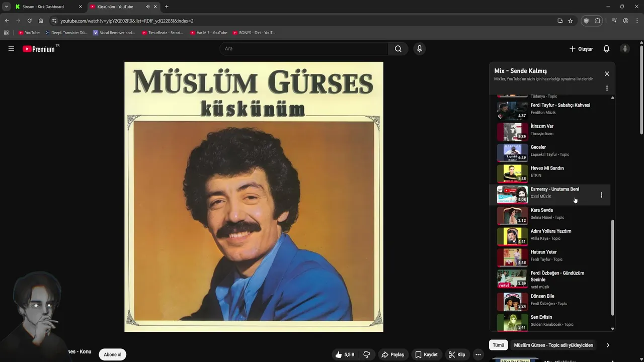Open the browser extensions puzzle icon
Viewport: 644px width, 362px height.
click(x=598, y=21)
